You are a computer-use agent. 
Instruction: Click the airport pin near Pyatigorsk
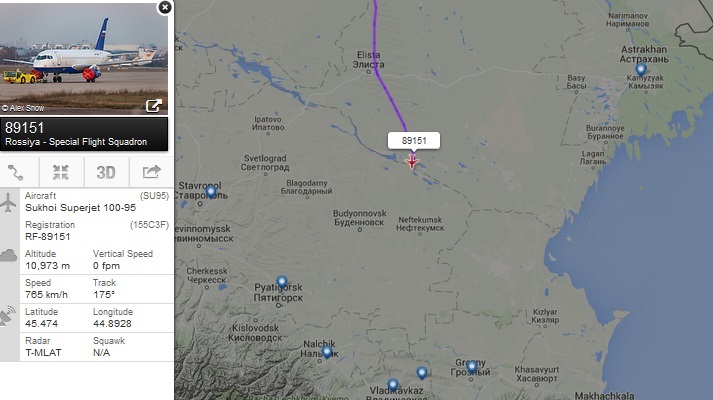coord(282,282)
